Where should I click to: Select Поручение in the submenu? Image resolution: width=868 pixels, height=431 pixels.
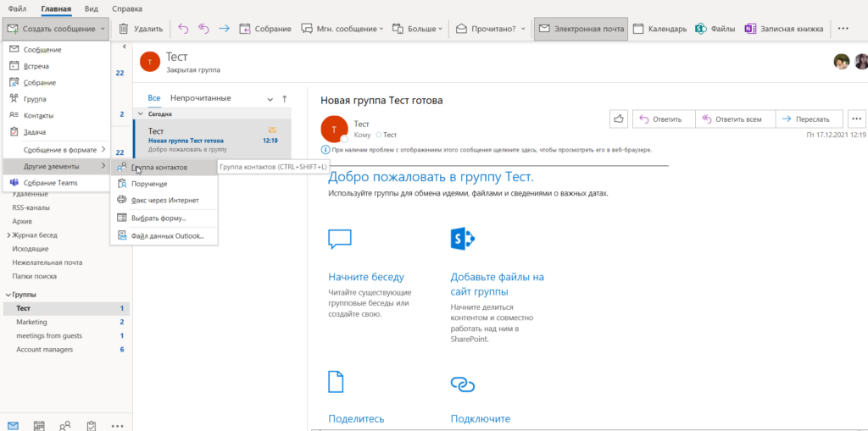click(x=164, y=184)
